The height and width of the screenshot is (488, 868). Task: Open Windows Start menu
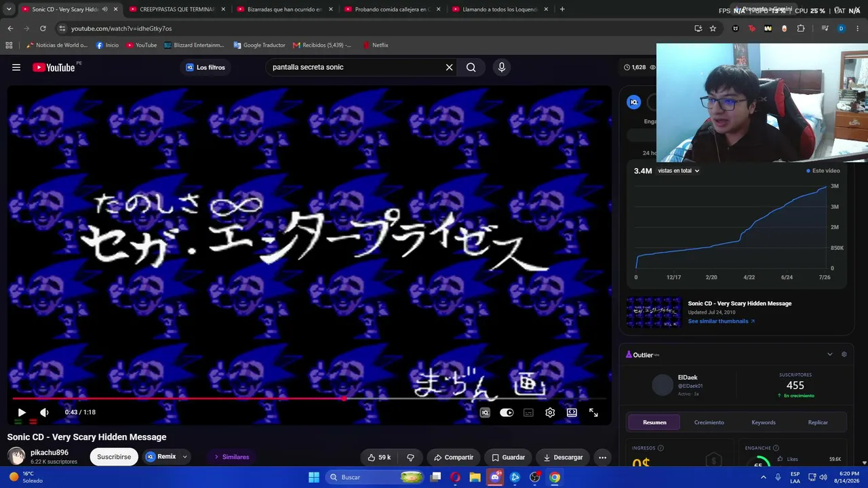[x=314, y=477]
